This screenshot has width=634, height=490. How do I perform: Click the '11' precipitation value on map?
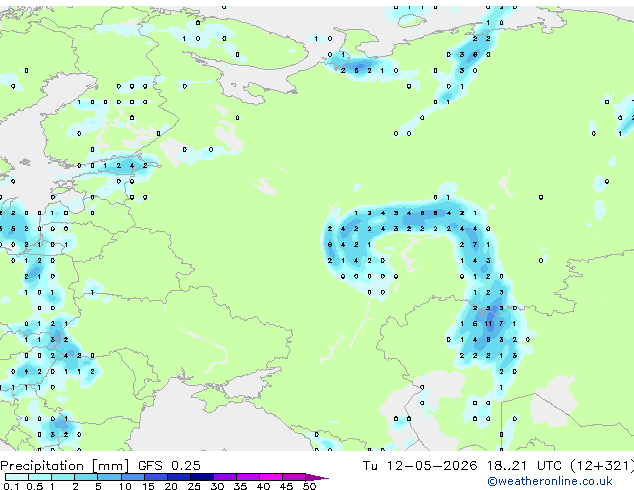488,324
